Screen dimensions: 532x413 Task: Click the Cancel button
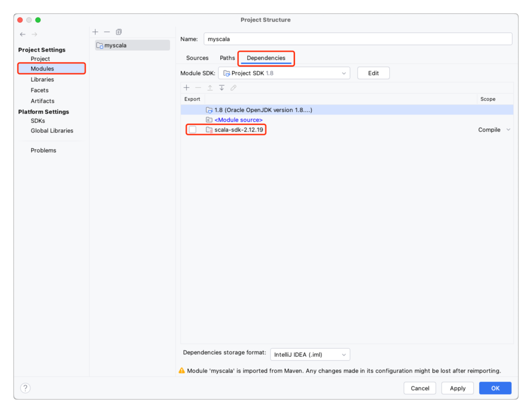(420, 388)
